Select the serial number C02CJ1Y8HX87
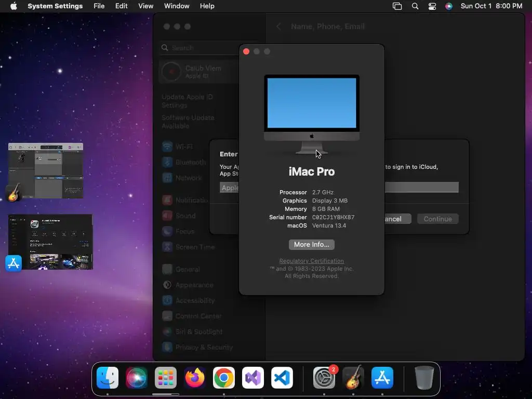532x399 pixels. coord(333,217)
